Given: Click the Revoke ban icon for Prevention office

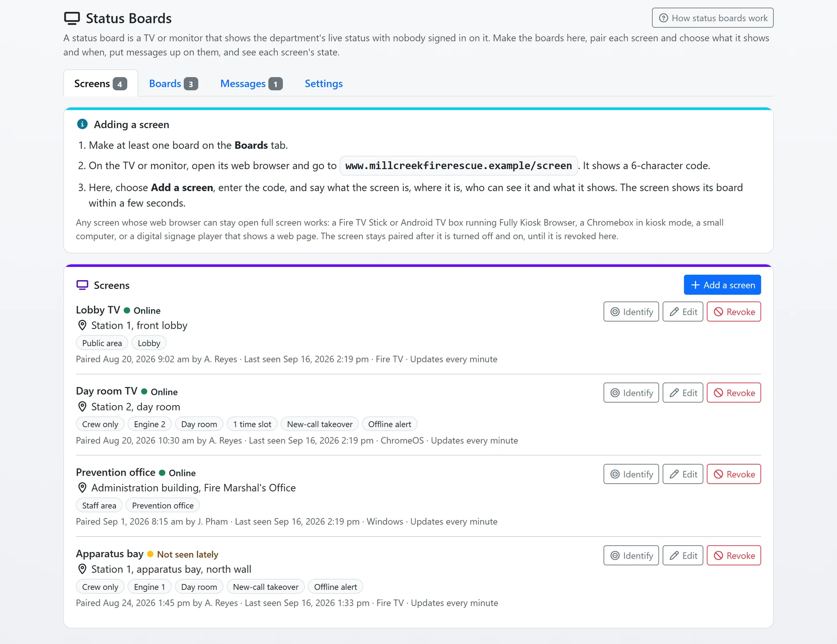Looking at the screenshot, I should (x=718, y=474).
